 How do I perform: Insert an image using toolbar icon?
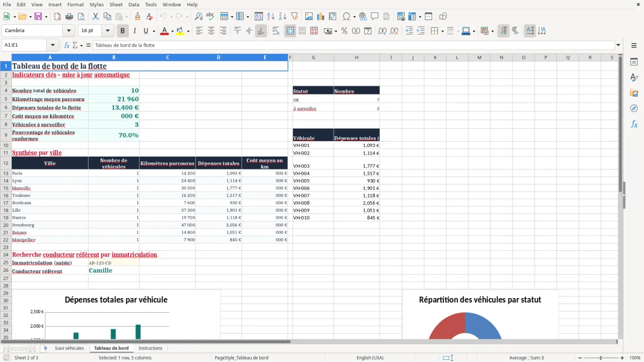tap(309, 17)
